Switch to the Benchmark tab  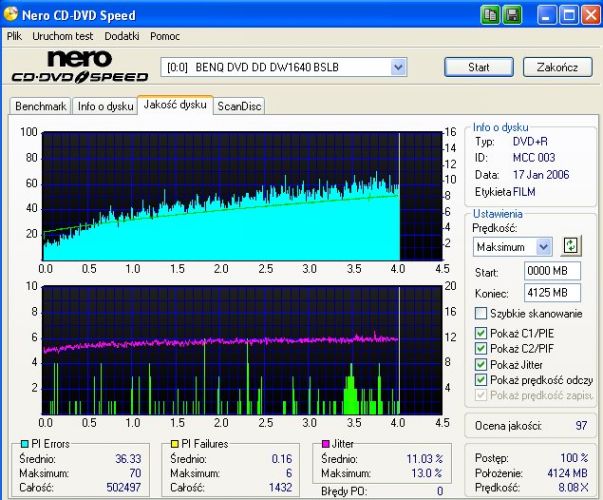click(x=40, y=106)
